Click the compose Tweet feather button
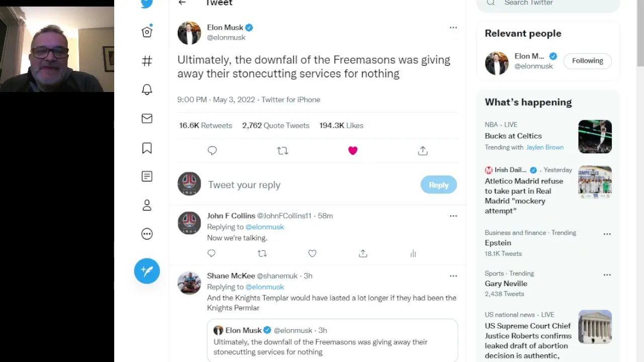 147,271
